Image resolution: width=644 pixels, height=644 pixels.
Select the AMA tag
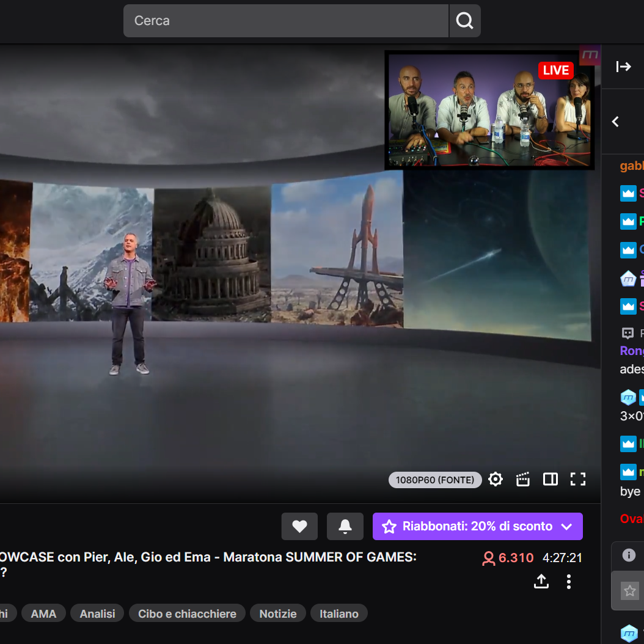(x=43, y=613)
